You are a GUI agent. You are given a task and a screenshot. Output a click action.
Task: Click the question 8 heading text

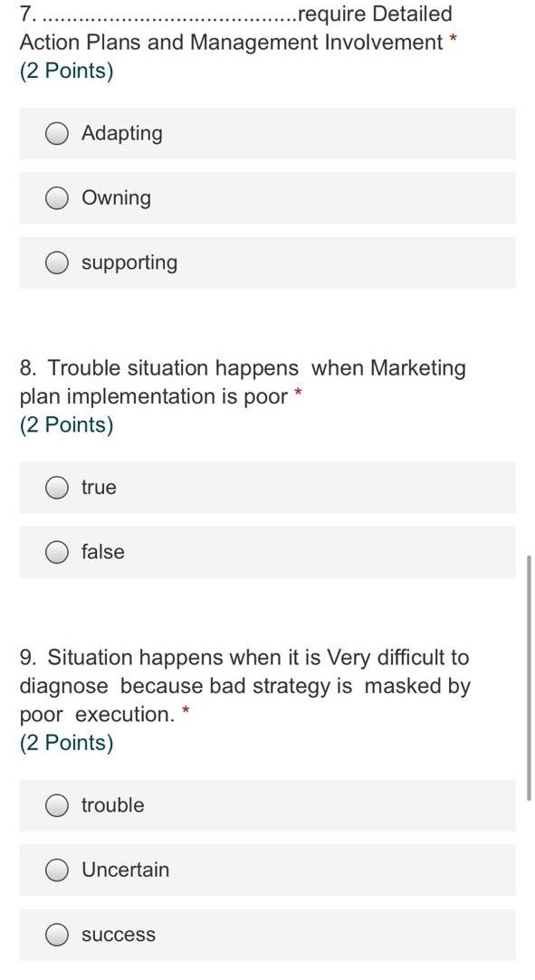(x=243, y=382)
